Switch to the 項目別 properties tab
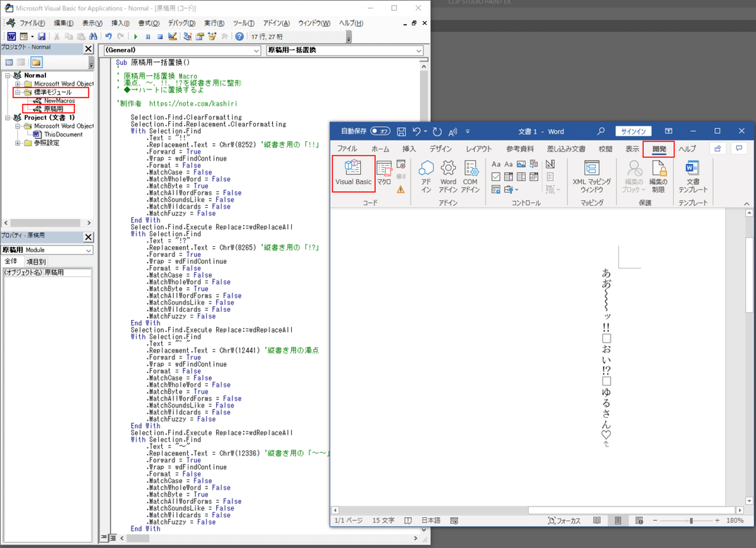The image size is (756, 548). point(36,261)
